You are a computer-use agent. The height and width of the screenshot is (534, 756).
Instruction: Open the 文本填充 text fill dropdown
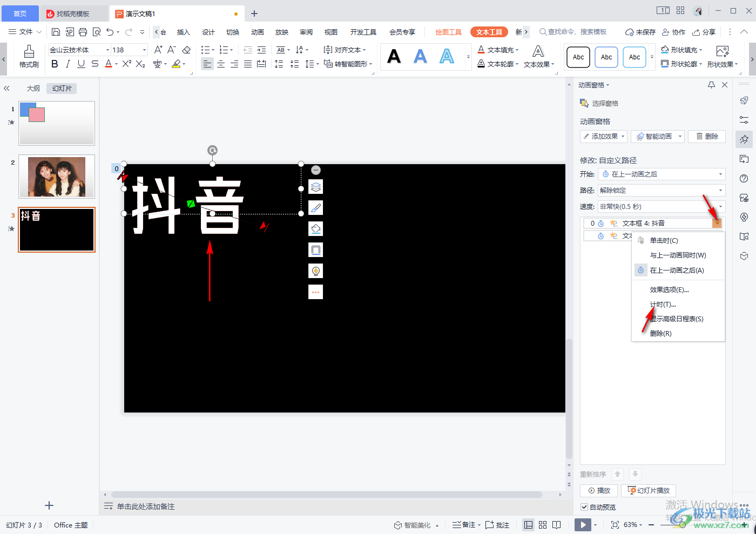498,50
